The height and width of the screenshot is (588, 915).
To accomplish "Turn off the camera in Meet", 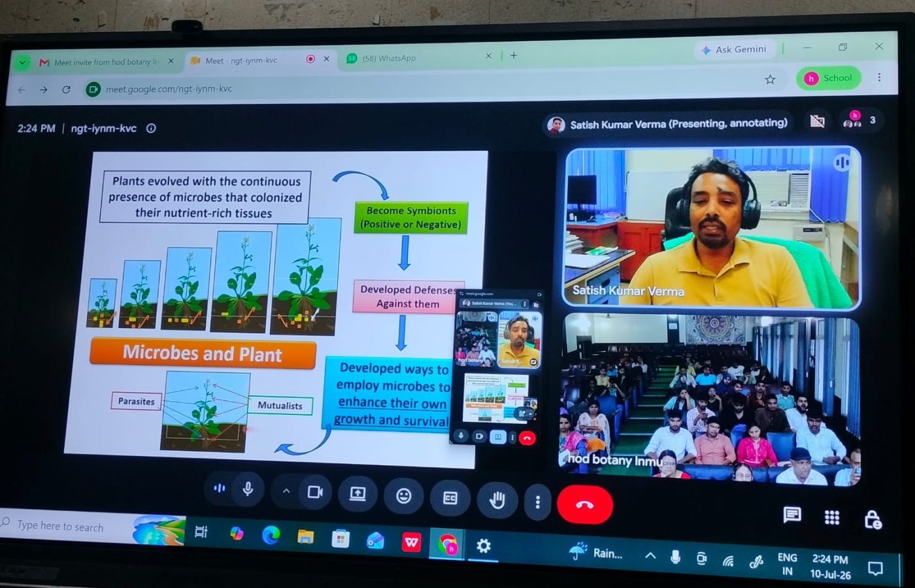I will (x=315, y=491).
